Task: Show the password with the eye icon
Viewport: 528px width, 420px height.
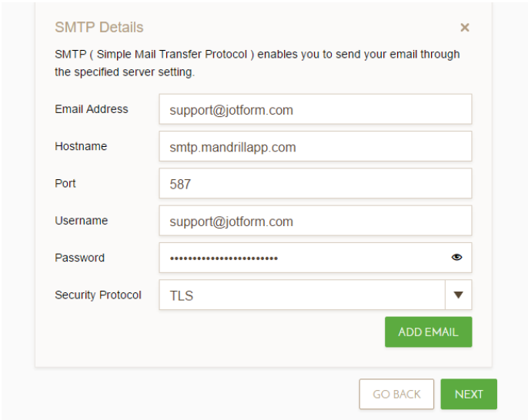Action: pos(456,258)
